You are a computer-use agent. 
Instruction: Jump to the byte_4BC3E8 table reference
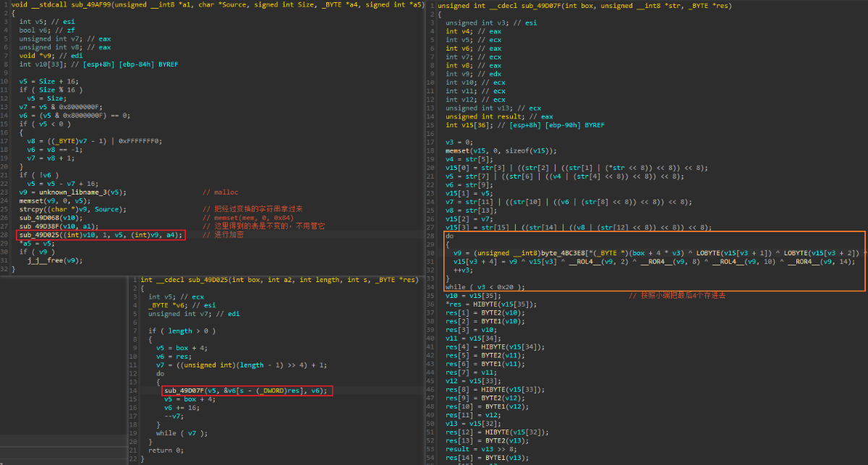click(518, 253)
